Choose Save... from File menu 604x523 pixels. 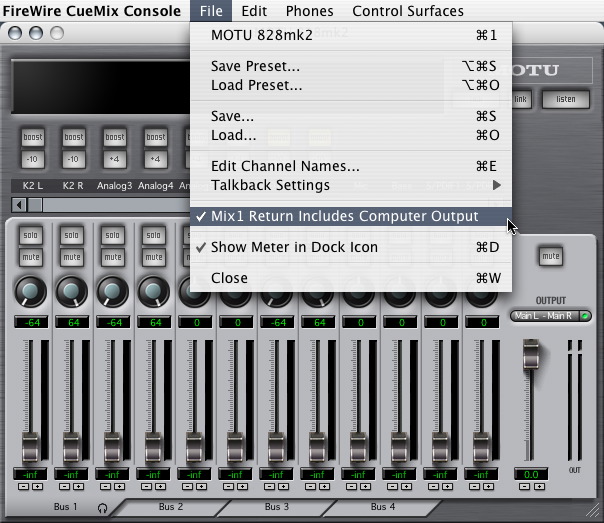(x=351, y=116)
